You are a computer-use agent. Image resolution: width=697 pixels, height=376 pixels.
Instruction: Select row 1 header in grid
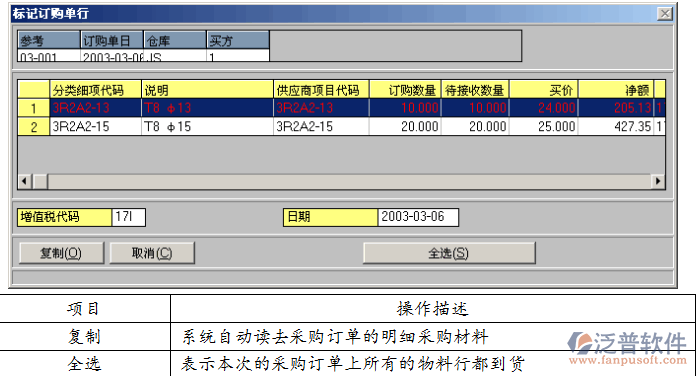[34, 108]
